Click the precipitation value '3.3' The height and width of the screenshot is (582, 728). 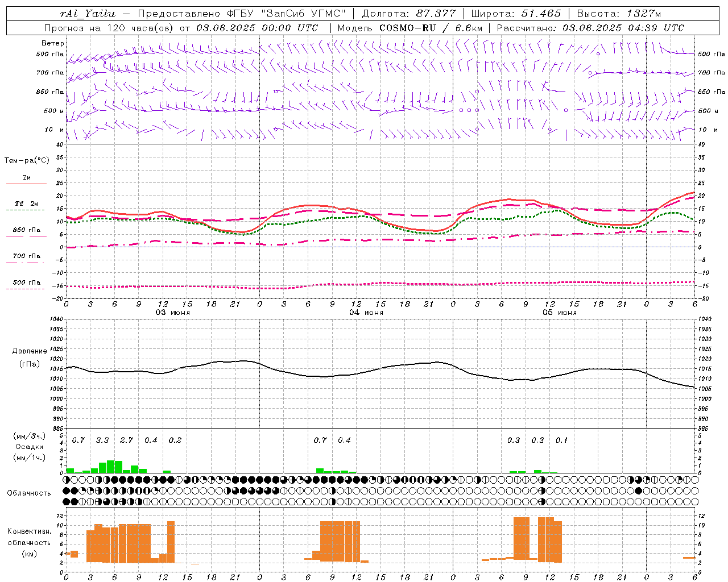click(102, 440)
